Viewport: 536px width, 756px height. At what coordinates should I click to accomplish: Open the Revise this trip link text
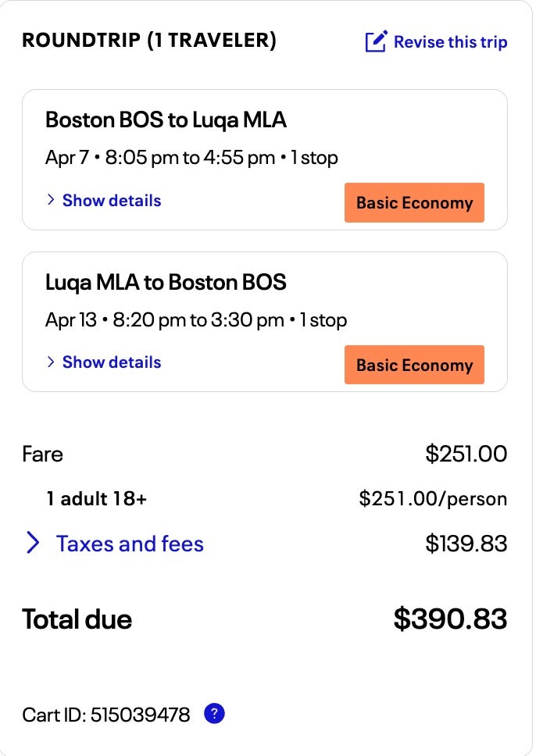(450, 42)
